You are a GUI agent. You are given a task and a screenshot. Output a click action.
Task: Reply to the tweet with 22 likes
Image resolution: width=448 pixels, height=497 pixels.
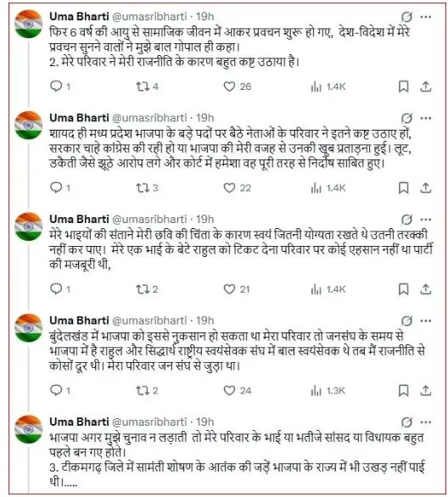point(56,187)
